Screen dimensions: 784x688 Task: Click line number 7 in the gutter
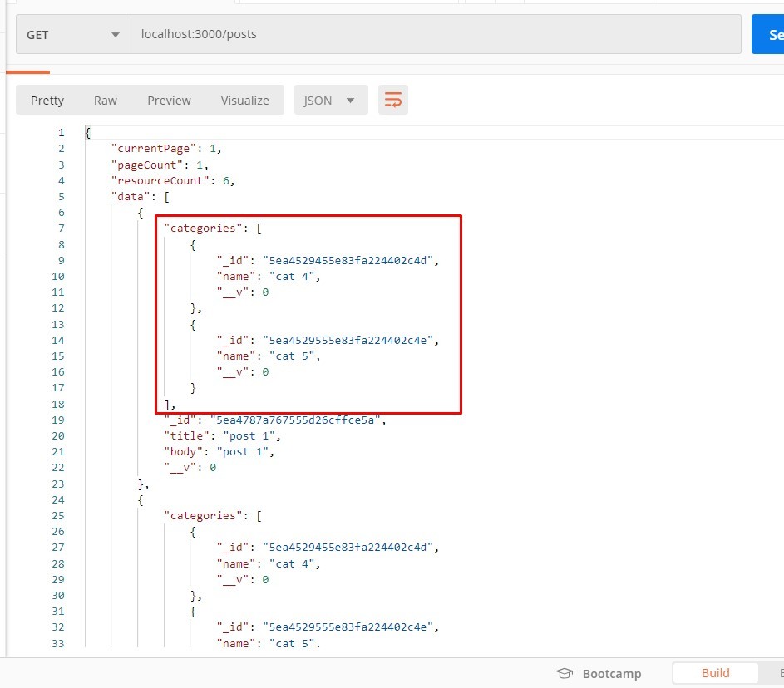(61, 228)
